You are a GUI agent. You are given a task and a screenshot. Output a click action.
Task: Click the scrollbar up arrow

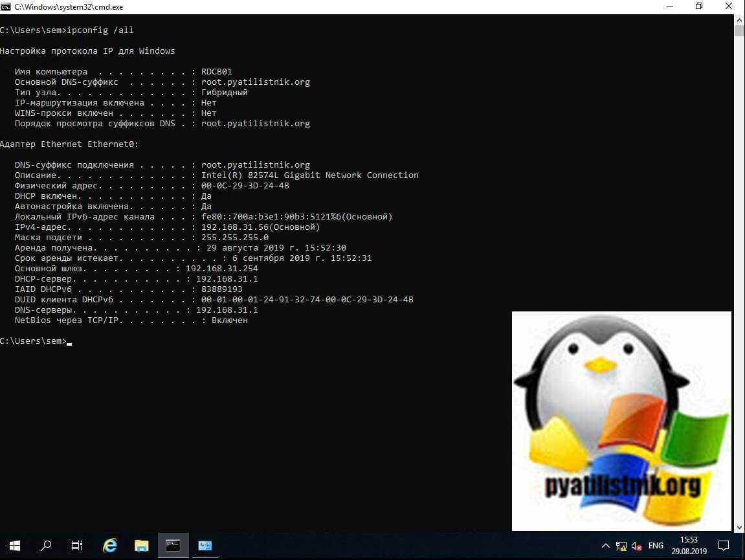tap(739, 19)
